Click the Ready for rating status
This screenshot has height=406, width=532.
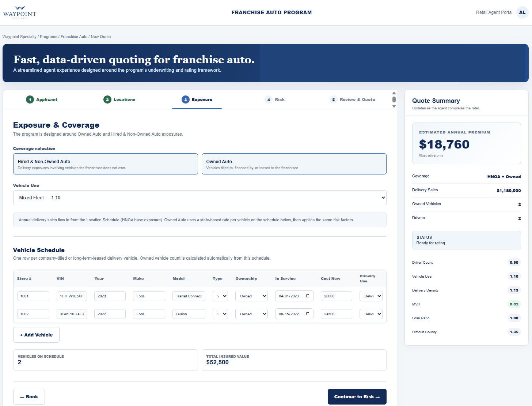click(x=431, y=243)
